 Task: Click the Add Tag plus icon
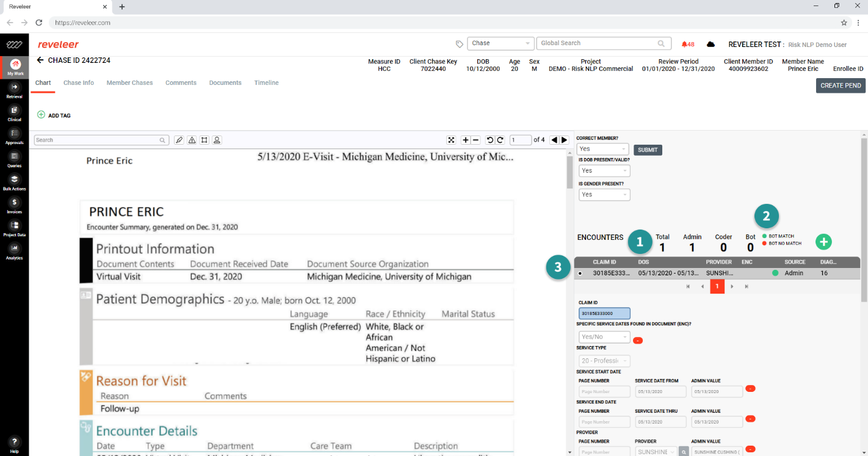[41, 115]
